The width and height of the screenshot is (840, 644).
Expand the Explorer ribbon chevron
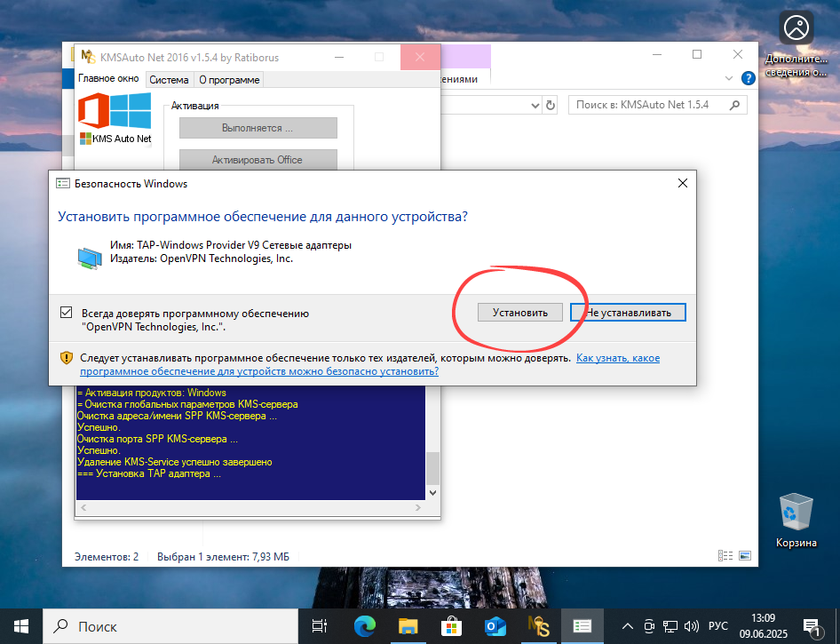[x=728, y=77]
